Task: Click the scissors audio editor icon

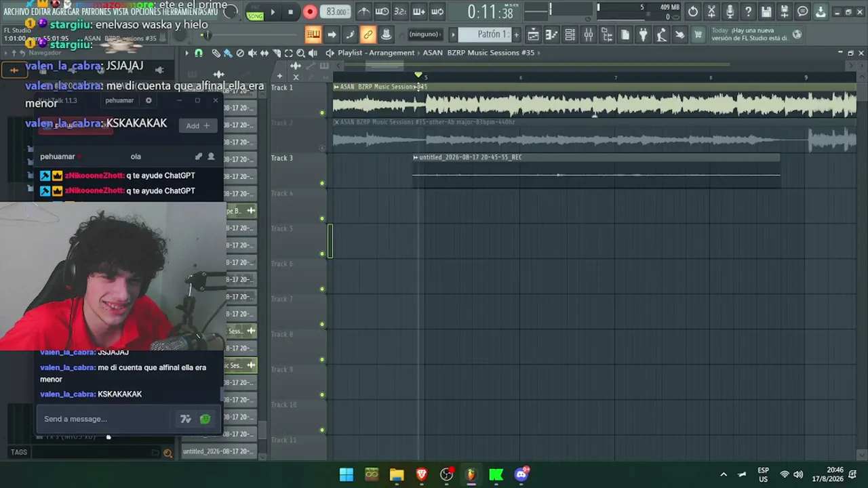Action: click(711, 12)
